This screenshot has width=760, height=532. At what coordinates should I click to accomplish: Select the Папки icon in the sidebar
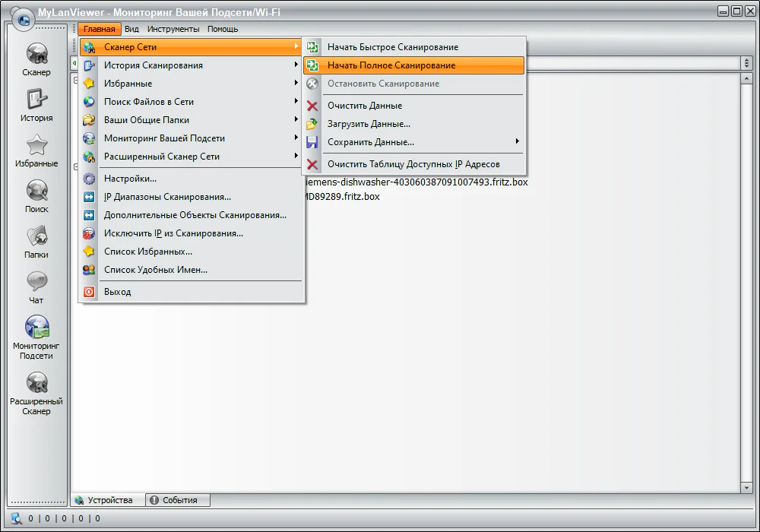coord(36,236)
